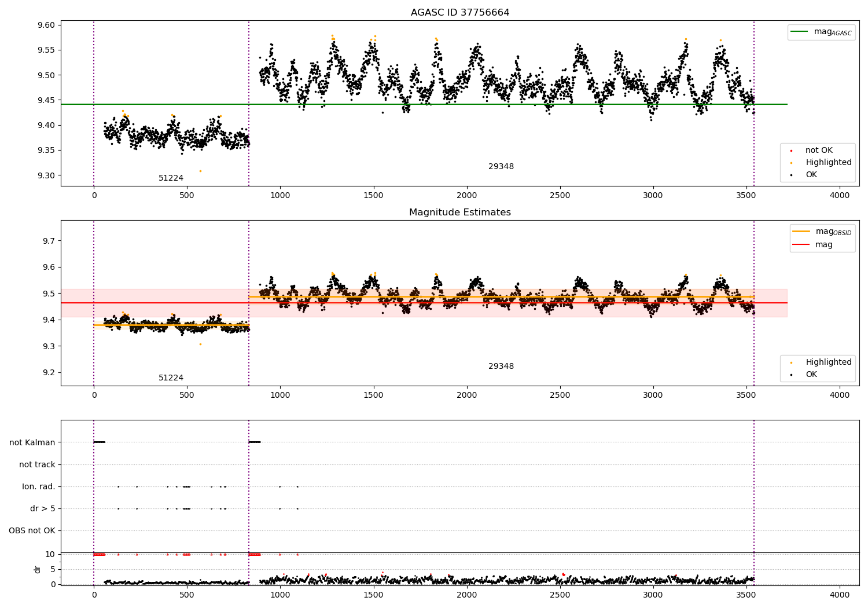868x608 pixels.
Task: Click the 9.55 y-axis tick label
Action: tap(46, 50)
